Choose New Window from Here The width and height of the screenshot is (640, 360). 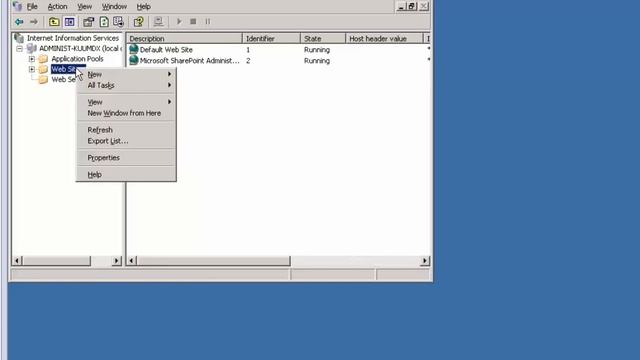pos(126,113)
